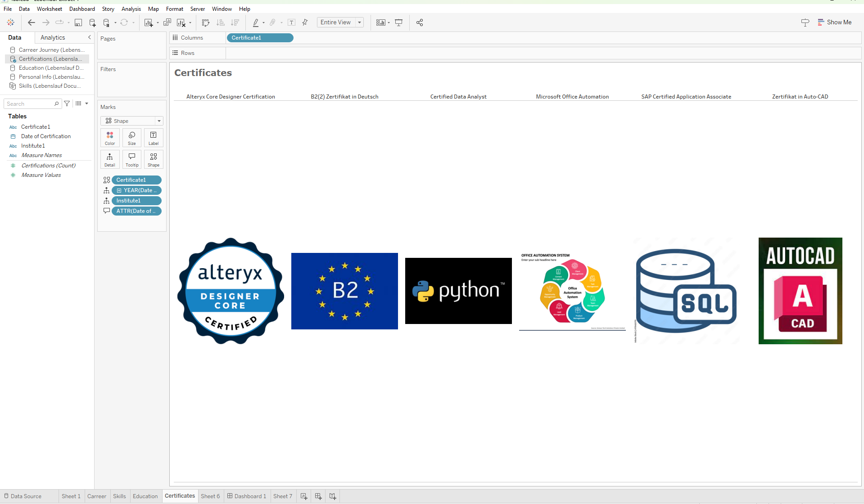Expand the YEAR(Date) pill plus icon

(x=119, y=190)
